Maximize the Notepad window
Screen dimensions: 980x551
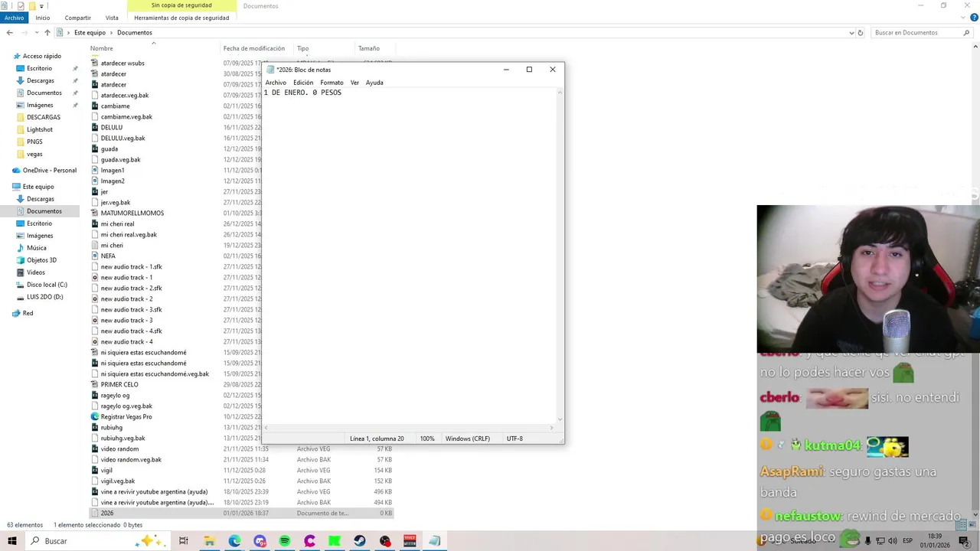tap(529, 70)
